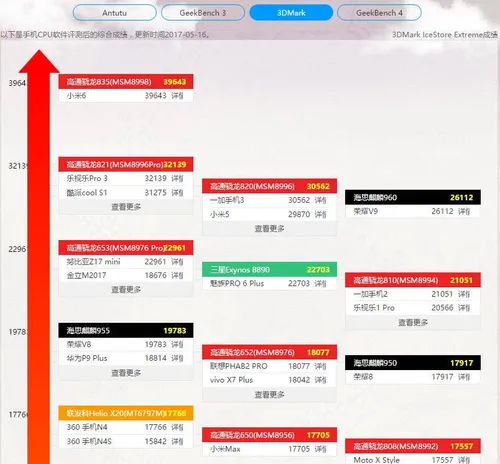Click 3DMark IceStore Extreme成绩 label
500x464 pixels.
tap(445, 35)
